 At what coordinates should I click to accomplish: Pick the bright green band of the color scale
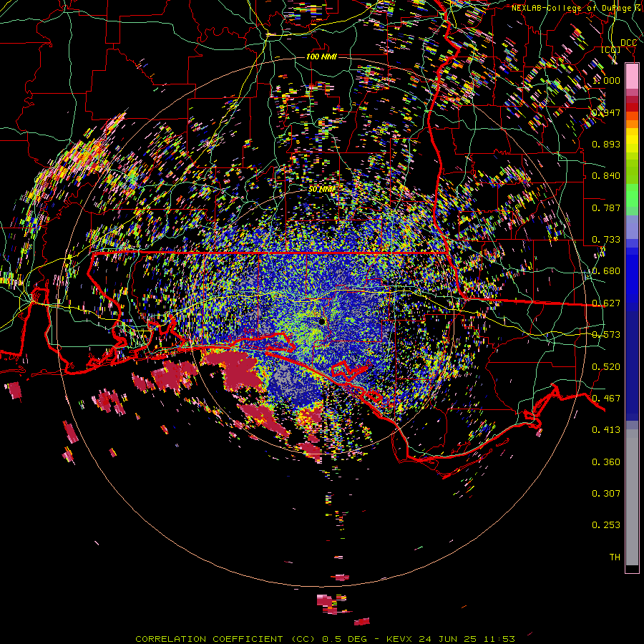coord(632,195)
